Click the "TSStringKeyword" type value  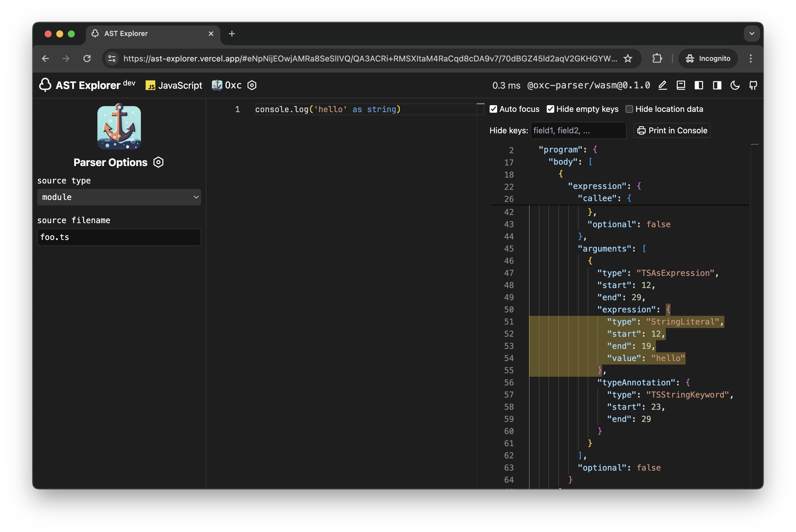687,395
